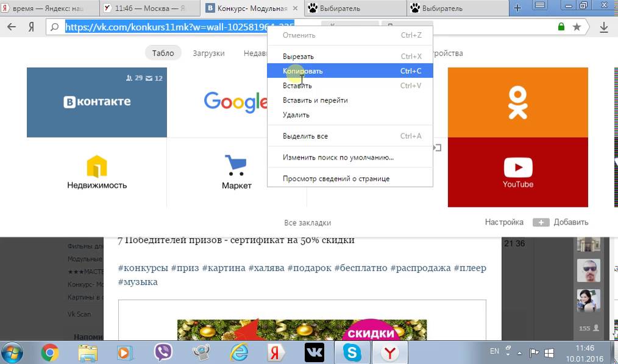Open the Vk Scan sidebar link
618x364 pixels.
pyautogui.click(x=79, y=314)
